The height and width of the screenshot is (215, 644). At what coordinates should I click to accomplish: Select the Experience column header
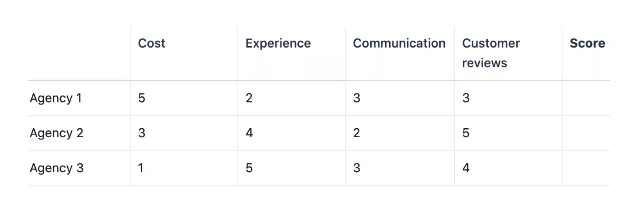[x=278, y=43]
